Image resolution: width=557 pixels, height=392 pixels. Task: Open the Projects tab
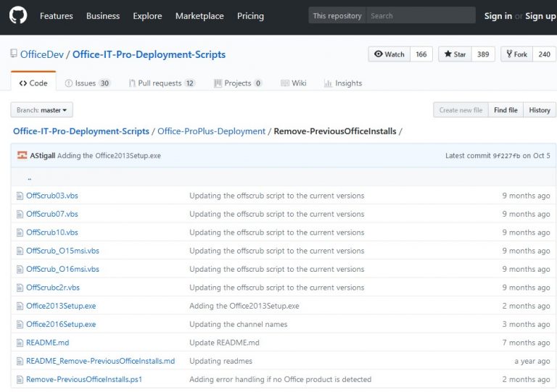pyautogui.click(x=238, y=83)
